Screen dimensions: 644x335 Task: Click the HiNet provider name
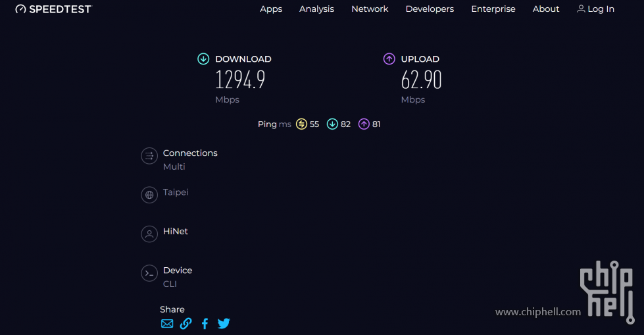pos(176,231)
